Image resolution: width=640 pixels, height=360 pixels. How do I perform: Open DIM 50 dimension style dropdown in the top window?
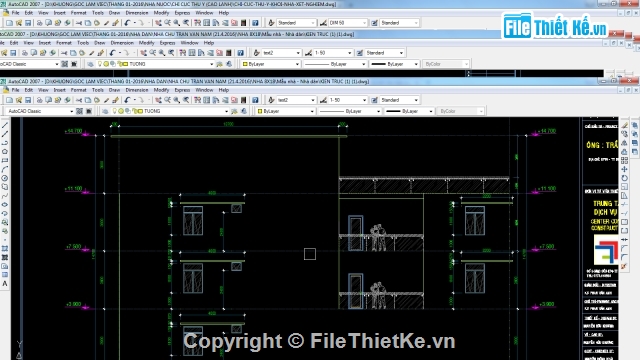(364, 23)
